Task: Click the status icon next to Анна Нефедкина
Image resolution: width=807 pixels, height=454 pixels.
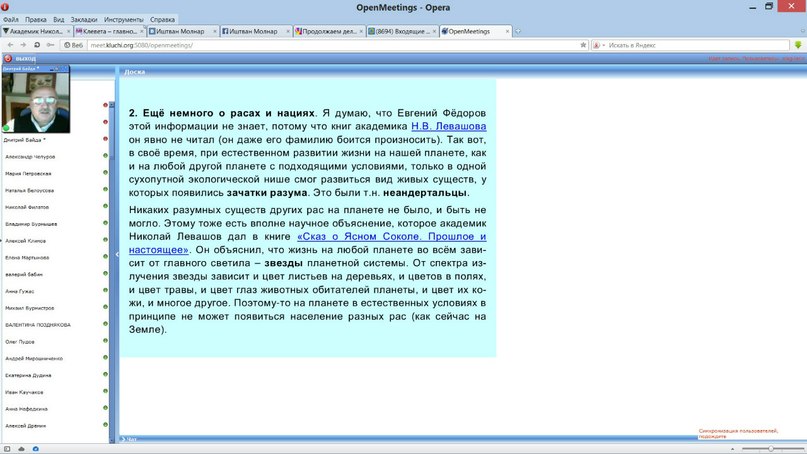Action: 106,408
